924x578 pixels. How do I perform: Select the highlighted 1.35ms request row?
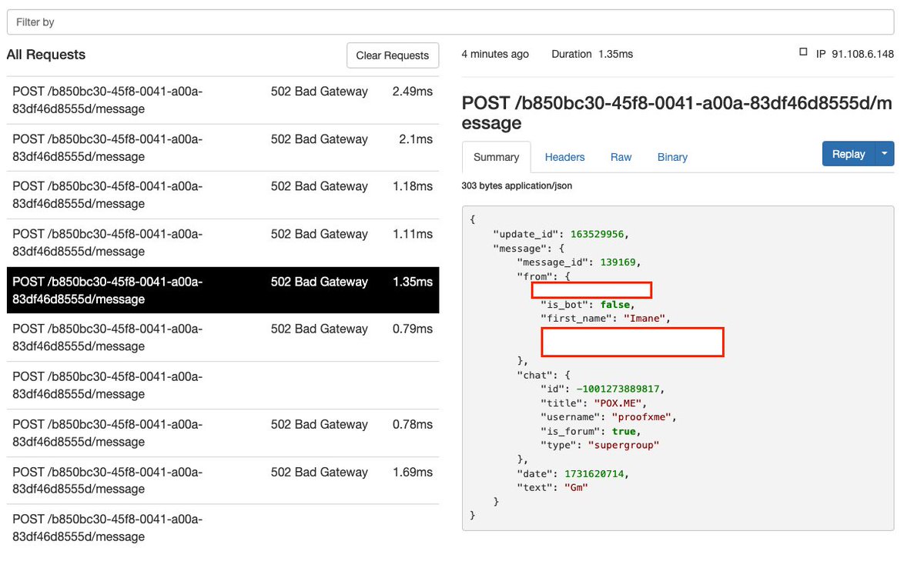(x=223, y=290)
